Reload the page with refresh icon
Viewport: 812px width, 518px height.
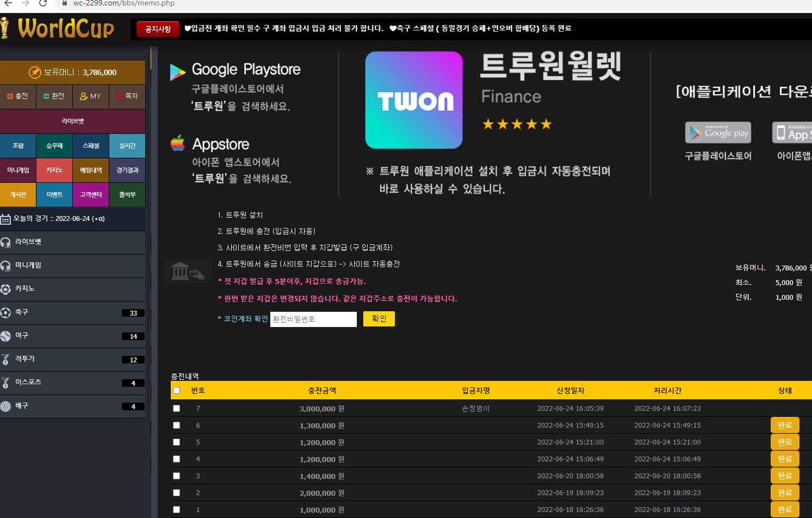(x=43, y=3)
